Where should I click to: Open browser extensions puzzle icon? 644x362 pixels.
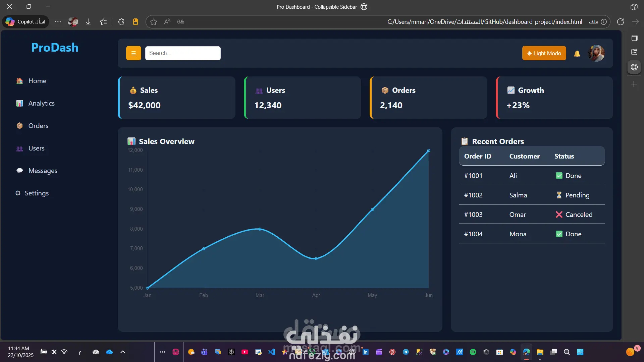(121, 22)
